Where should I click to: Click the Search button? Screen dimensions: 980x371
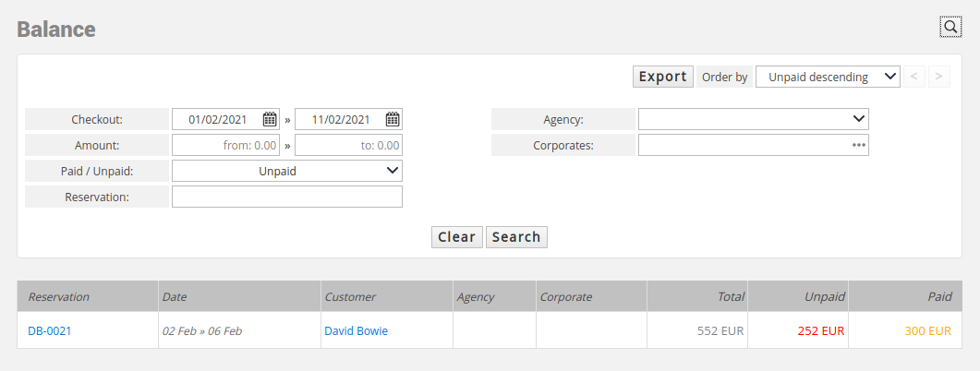click(x=516, y=237)
